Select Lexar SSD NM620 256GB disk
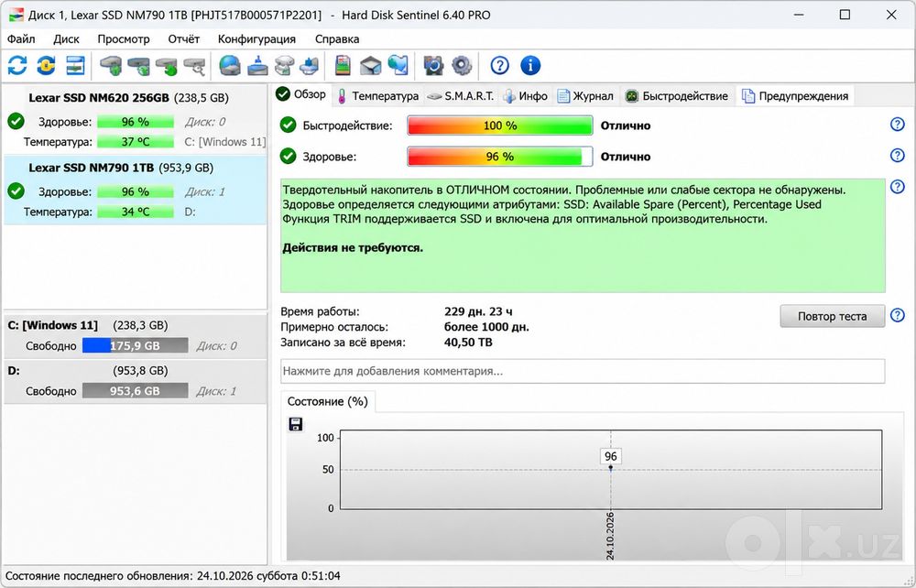The width and height of the screenshot is (916, 588). pyautogui.click(x=135, y=120)
